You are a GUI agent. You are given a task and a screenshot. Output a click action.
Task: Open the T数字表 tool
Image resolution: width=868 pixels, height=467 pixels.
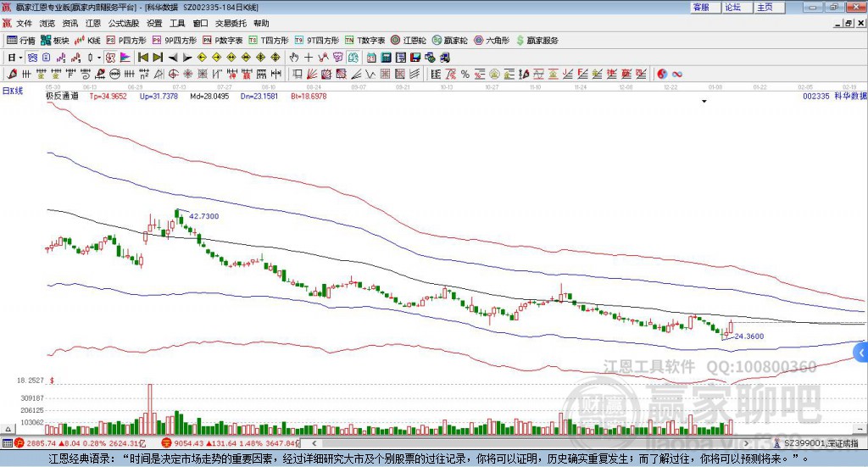click(364, 41)
